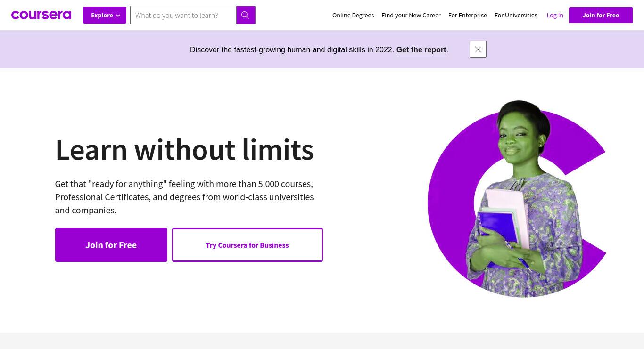The width and height of the screenshot is (644, 349).
Task: Open the Online Degrees page
Action: click(x=353, y=15)
